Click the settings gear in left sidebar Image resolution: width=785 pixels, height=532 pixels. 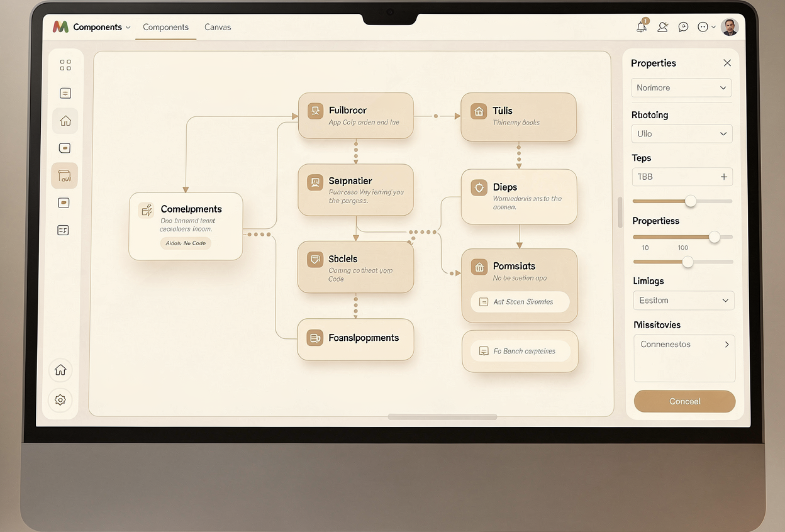[60, 399]
